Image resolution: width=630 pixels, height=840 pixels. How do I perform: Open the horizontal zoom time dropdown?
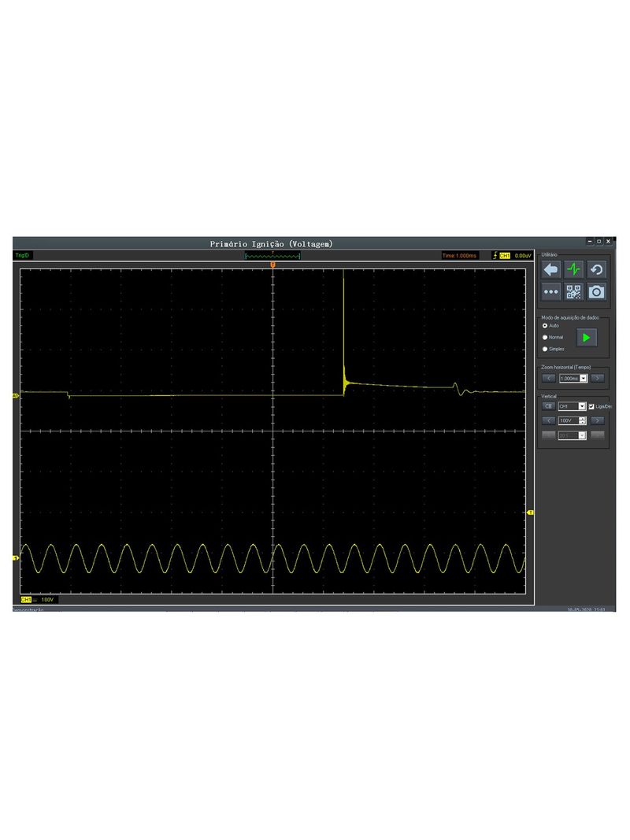[584, 379]
